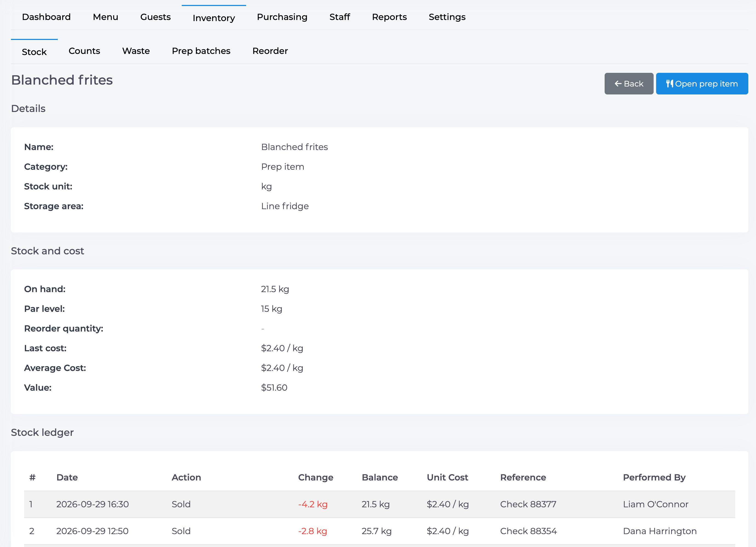This screenshot has width=756, height=547.
Task: Click the Balance column header
Action: (380, 477)
